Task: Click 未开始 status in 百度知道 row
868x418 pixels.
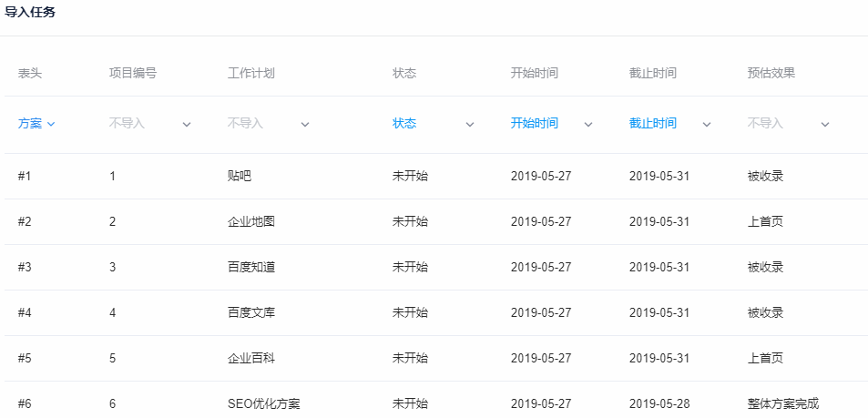Action: point(410,268)
